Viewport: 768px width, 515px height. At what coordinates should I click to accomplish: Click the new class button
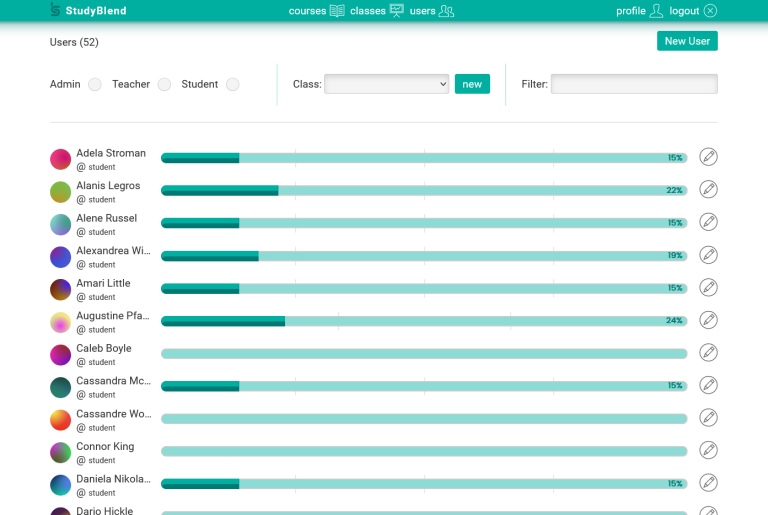point(472,84)
